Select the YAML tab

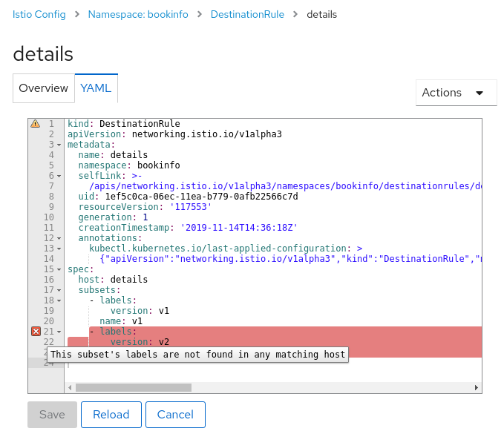tap(96, 88)
